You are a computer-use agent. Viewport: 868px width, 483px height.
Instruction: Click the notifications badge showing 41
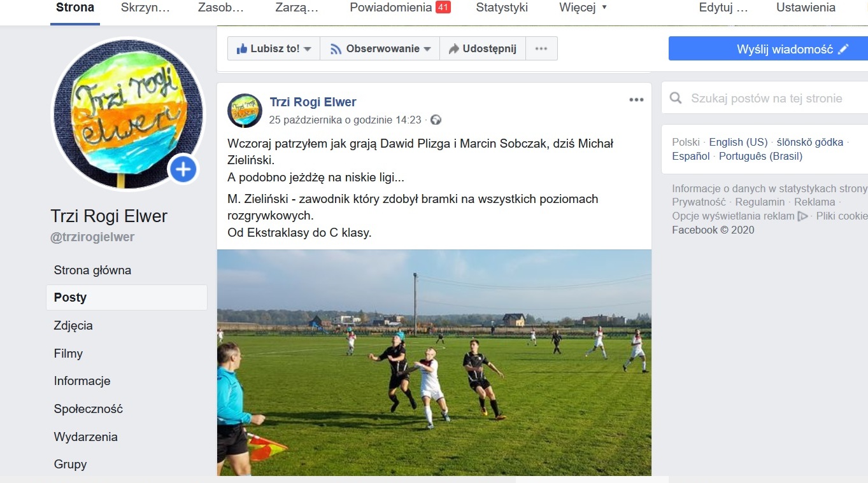click(443, 8)
